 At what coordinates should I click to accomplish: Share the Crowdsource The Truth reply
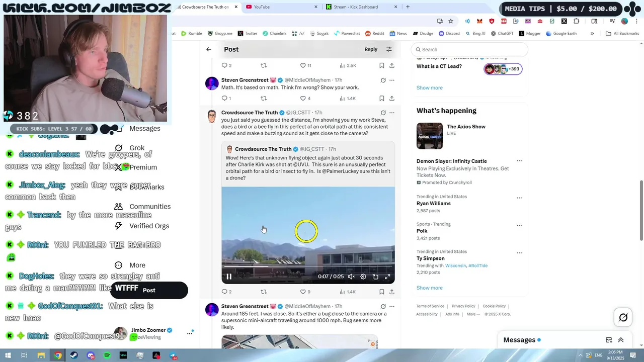click(x=392, y=292)
